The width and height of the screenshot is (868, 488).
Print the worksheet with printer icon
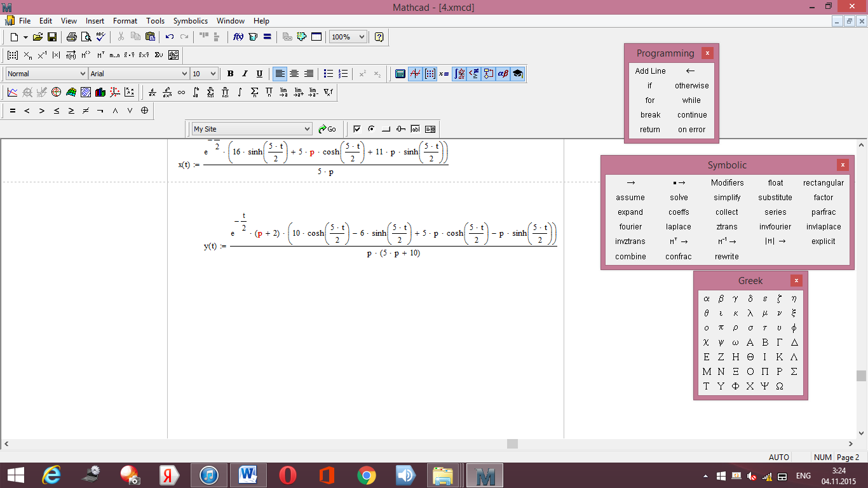(x=72, y=37)
